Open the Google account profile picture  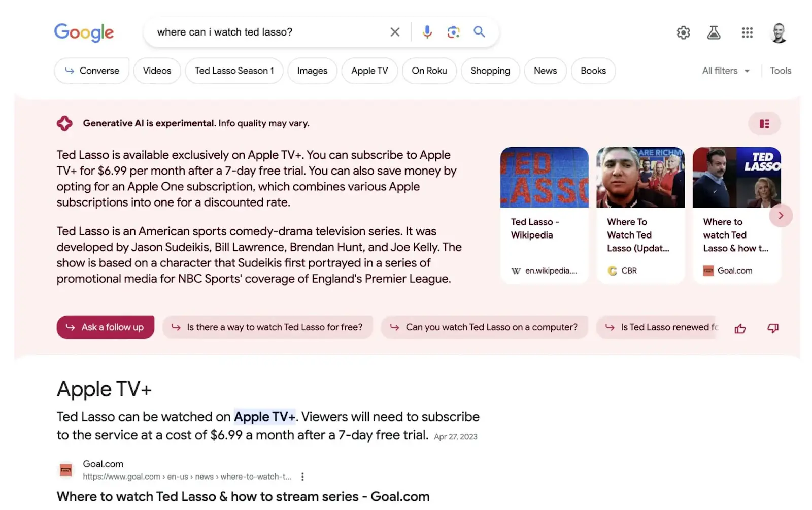pos(779,33)
